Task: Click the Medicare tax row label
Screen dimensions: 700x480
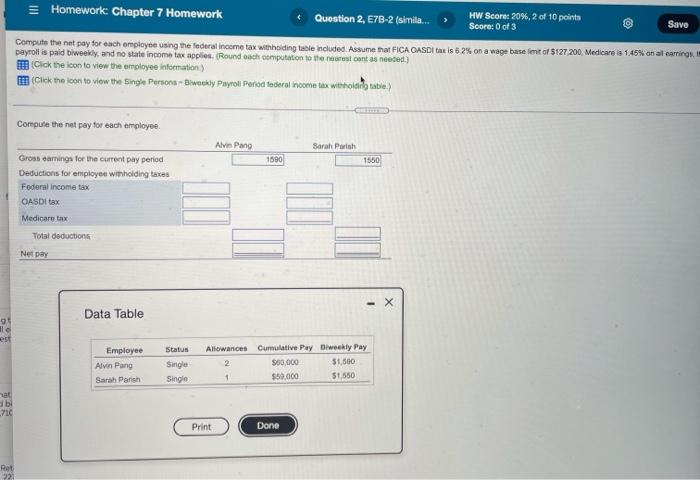Action: click(x=44, y=218)
